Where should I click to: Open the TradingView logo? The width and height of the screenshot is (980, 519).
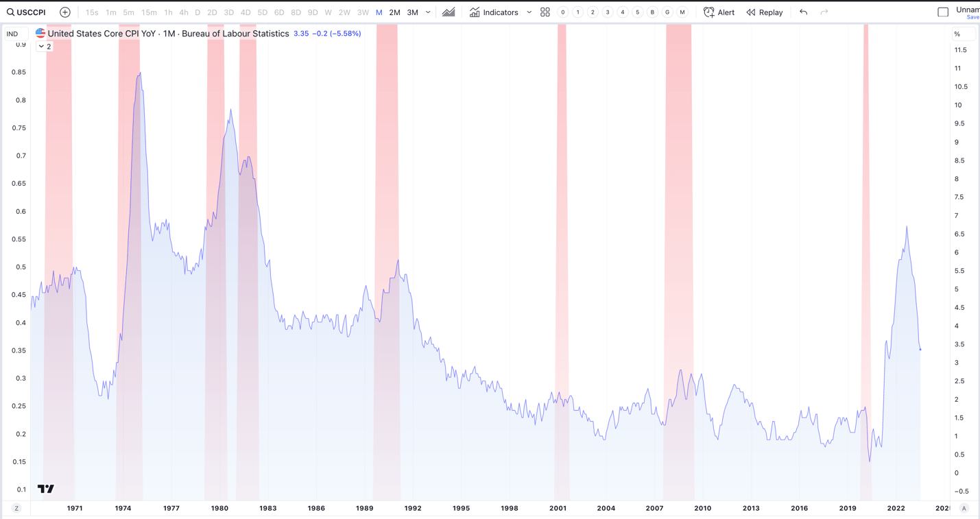click(46, 489)
